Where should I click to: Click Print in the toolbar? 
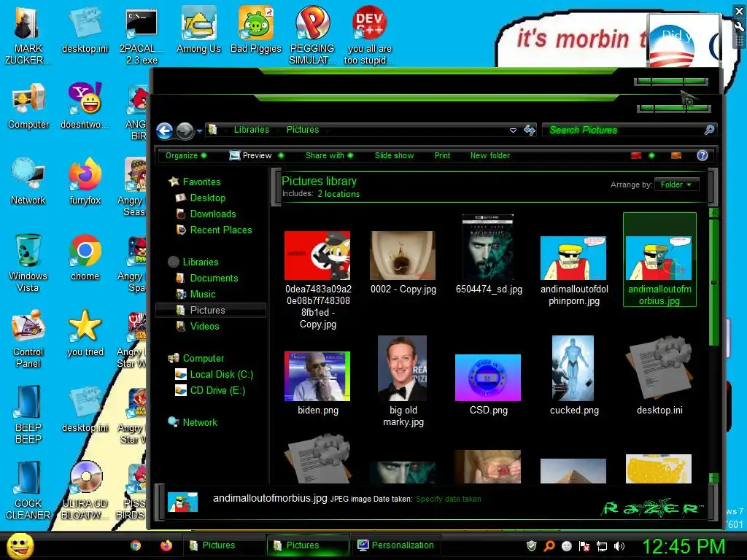tap(442, 155)
